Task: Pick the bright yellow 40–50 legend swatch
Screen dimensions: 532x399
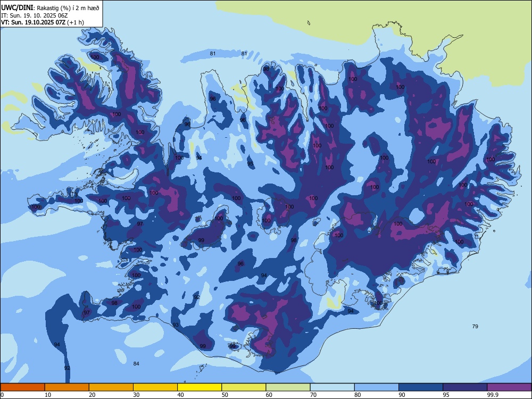Action: pos(199,387)
